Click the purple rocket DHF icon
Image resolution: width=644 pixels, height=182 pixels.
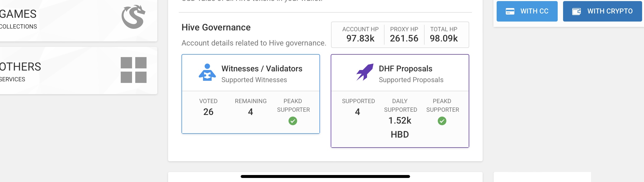365,72
